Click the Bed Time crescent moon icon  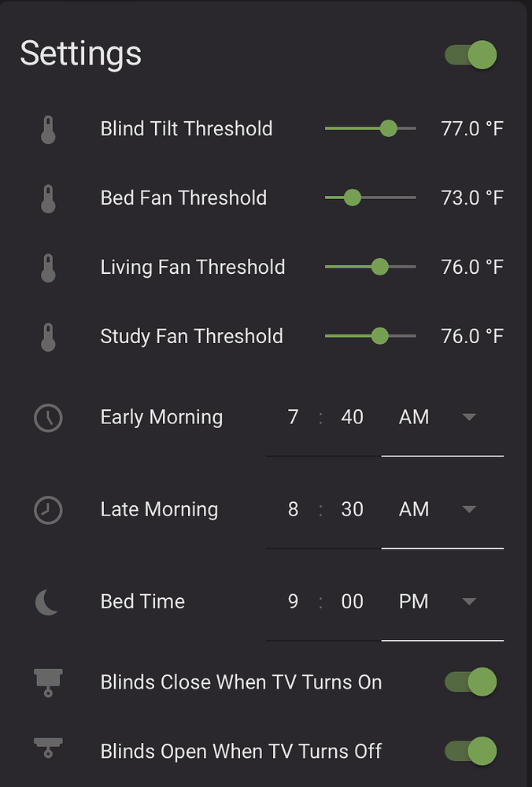[47, 601]
